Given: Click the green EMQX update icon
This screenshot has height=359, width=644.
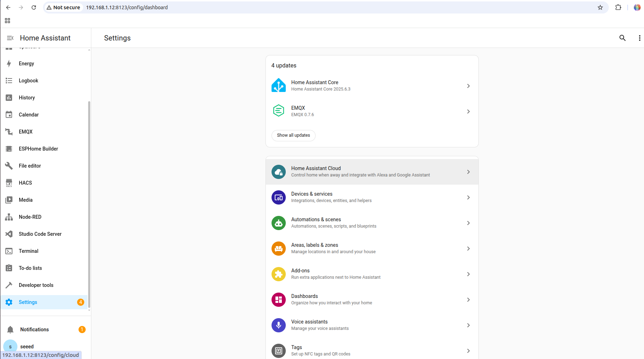Looking at the screenshot, I should pyautogui.click(x=279, y=111).
